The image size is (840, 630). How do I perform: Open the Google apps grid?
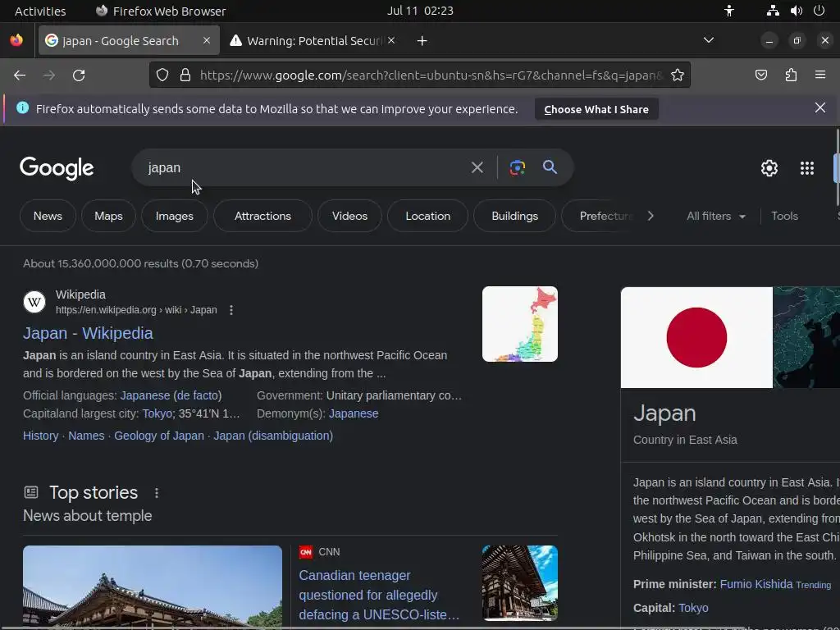coord(807,168)
